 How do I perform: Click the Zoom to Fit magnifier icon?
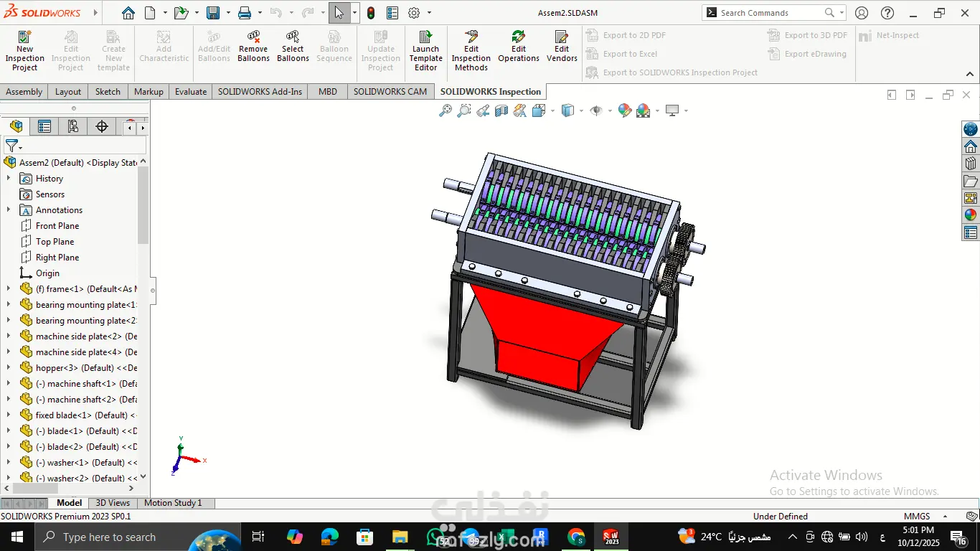[446, 110]
